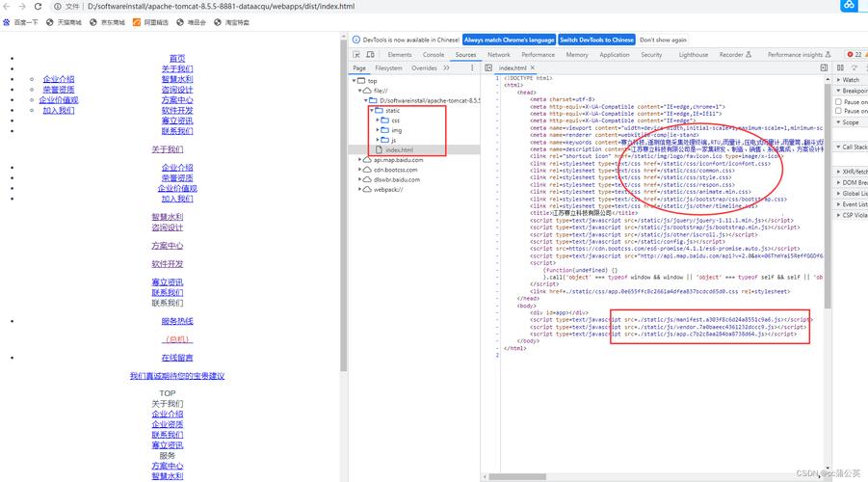Viewport: 868px width, 482px height.
Task: Click the first Pause on checkbox
Action: tap(839, 102)
